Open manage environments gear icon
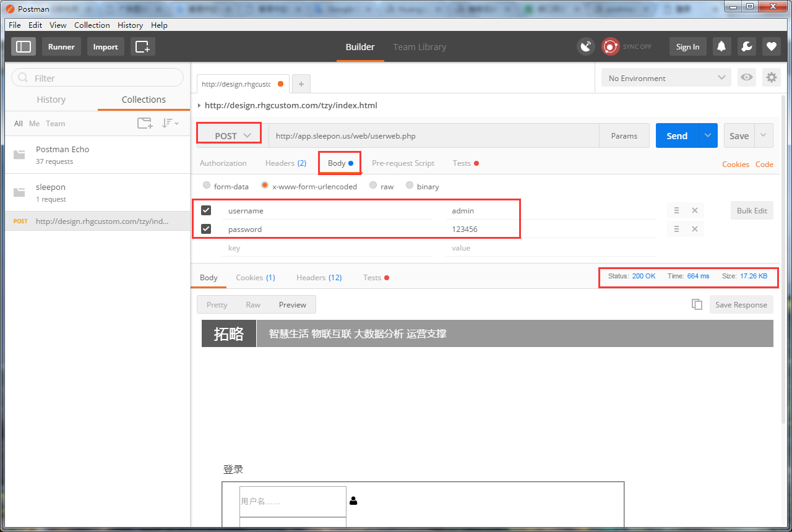This screenshot has width=792, height=532. 772,77
